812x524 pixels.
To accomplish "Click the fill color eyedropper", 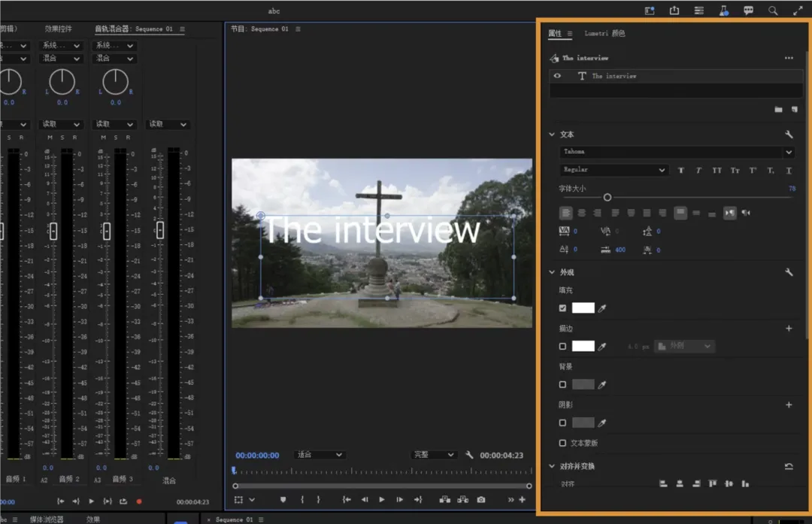I will click(x=601, y=308).
